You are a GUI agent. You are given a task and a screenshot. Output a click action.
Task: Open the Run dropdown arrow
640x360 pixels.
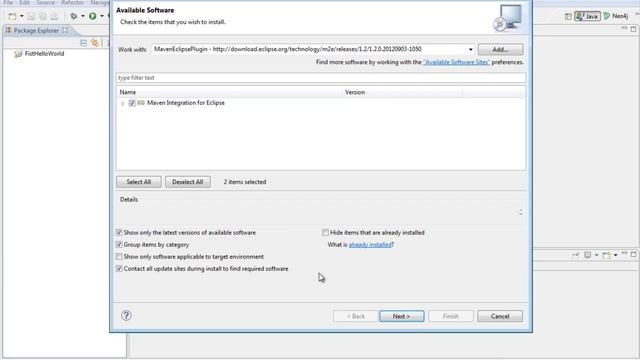(x=102, y=16)
